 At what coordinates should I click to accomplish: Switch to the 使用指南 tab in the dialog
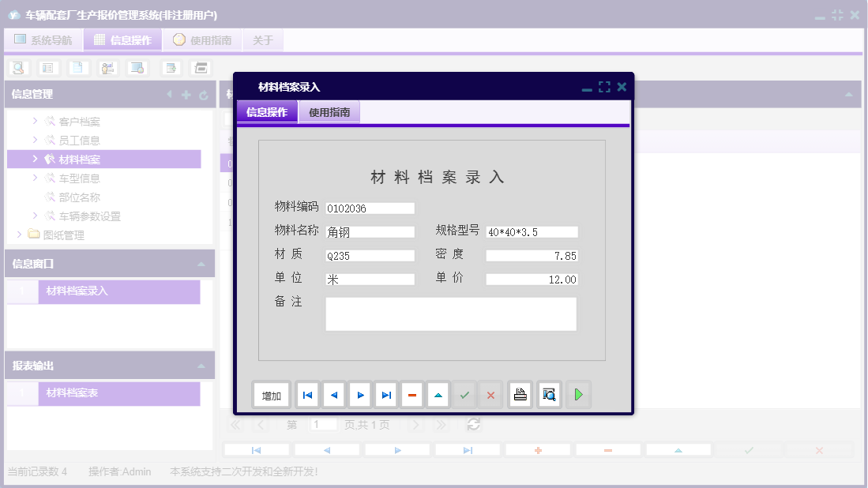330,111
